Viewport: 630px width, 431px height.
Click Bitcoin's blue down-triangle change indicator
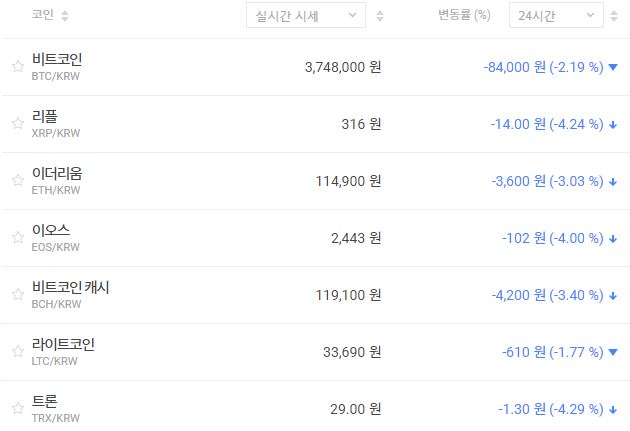(x=613, y=67)
